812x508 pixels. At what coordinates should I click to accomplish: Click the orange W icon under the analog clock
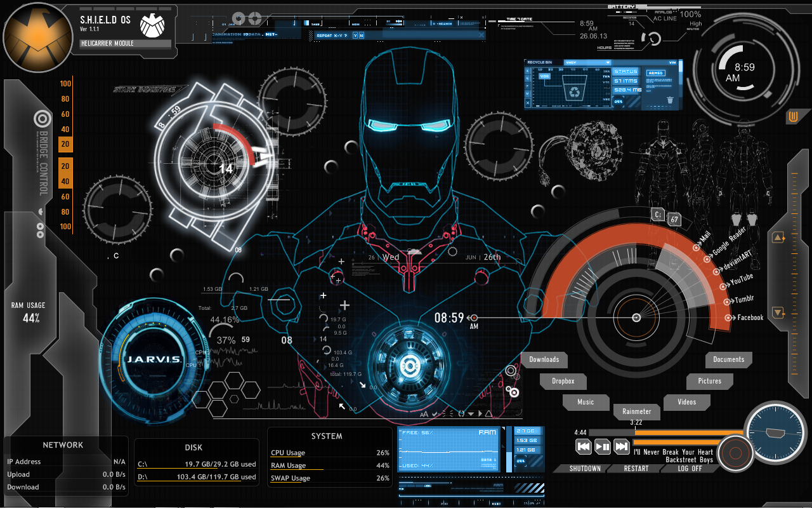793,117
